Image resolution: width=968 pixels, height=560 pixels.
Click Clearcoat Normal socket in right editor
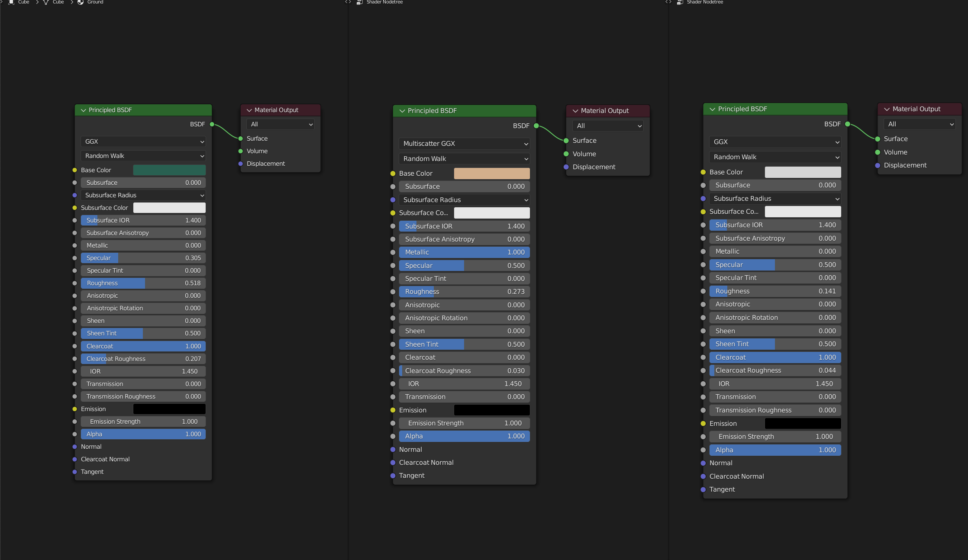(703, 476)
